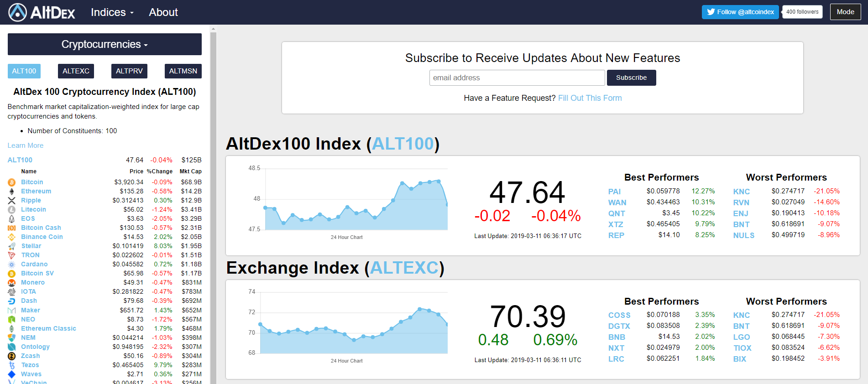Sort the list by Mkt Cap column
This screenshot has height=384, width=868.
click(x=191, y=171)
